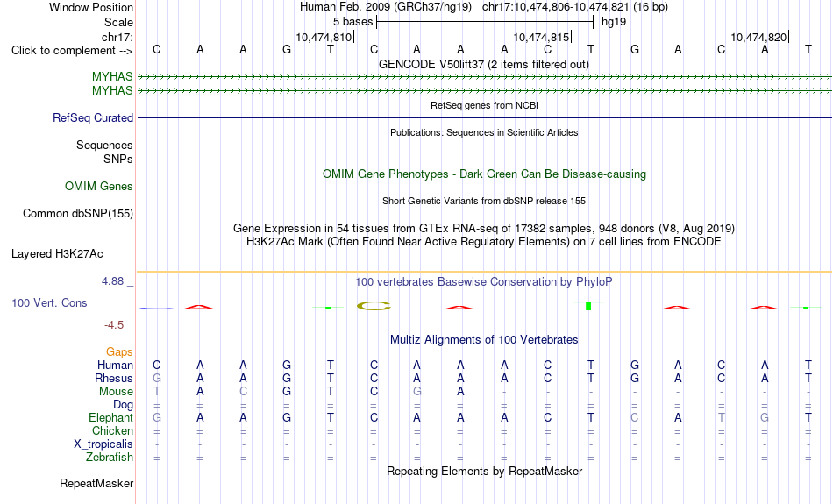Click the gray T in the Elephant row

pos(721,418)
